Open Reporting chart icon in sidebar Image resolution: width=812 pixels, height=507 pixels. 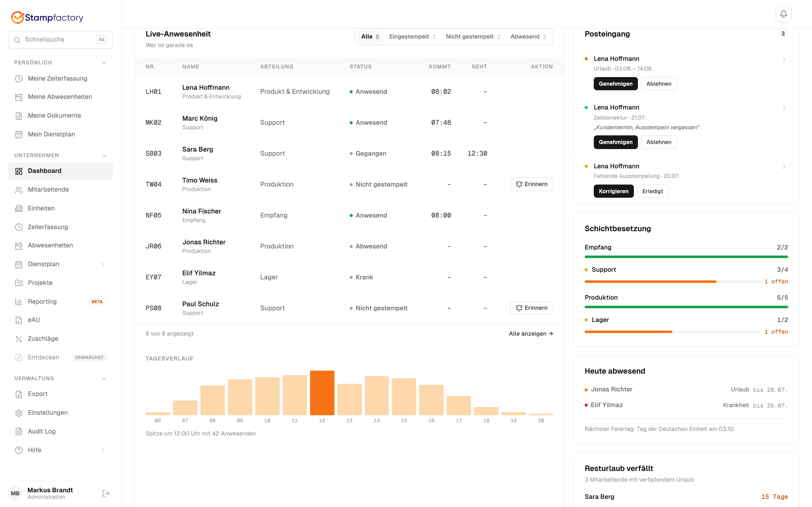pyautogui.click(x=19, y=301)
